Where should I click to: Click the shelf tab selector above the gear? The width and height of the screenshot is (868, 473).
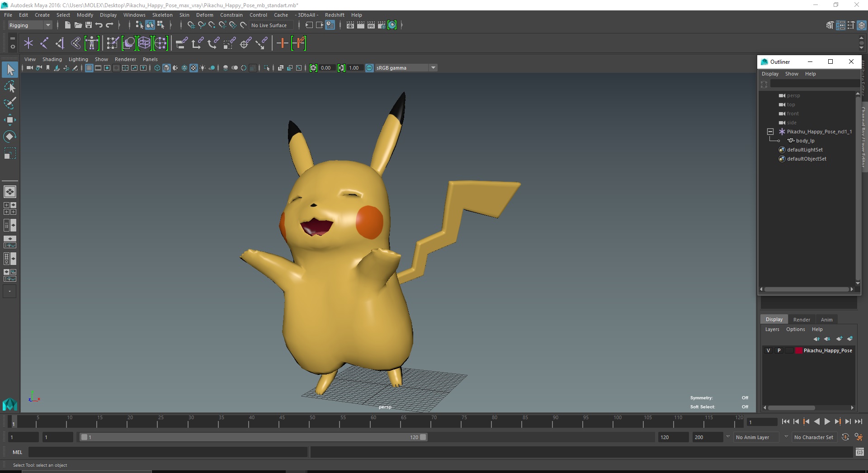12,38
